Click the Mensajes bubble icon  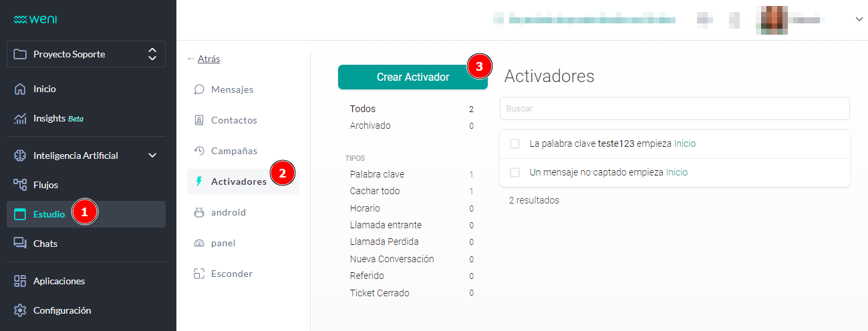[199, 89]
